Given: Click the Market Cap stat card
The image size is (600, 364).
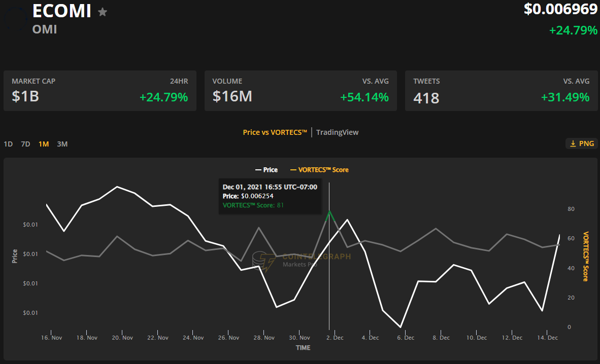Looking at the screenshot, I should tap(100, 91).
